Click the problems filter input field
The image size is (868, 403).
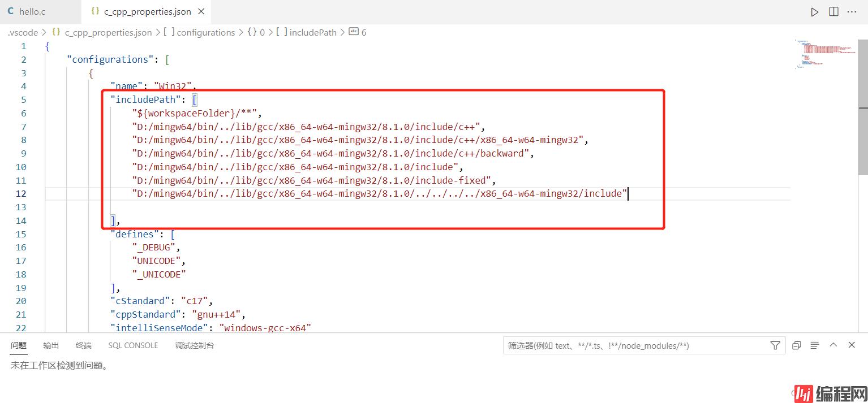[x=634, y=345]
